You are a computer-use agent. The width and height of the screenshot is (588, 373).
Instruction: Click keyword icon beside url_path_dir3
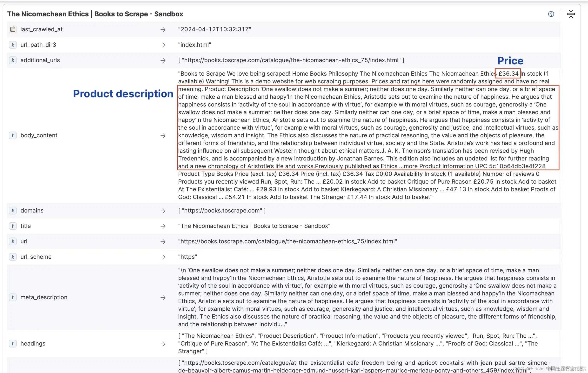point(13,45)
